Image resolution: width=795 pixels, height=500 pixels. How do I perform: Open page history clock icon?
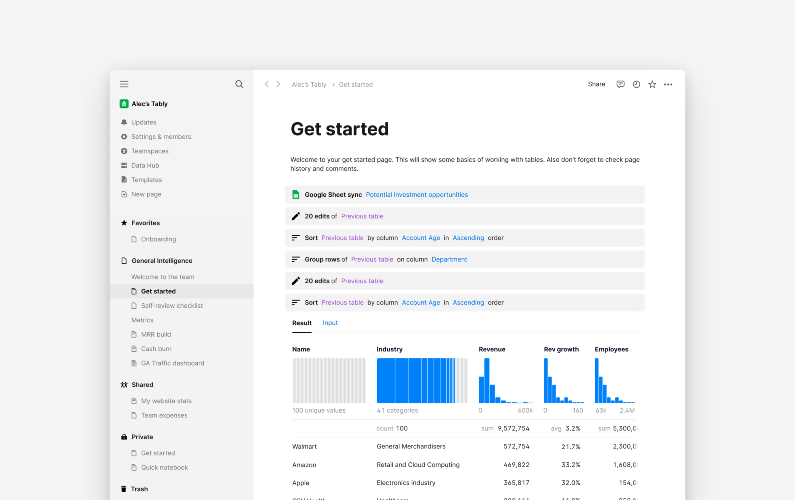[636, 84]
